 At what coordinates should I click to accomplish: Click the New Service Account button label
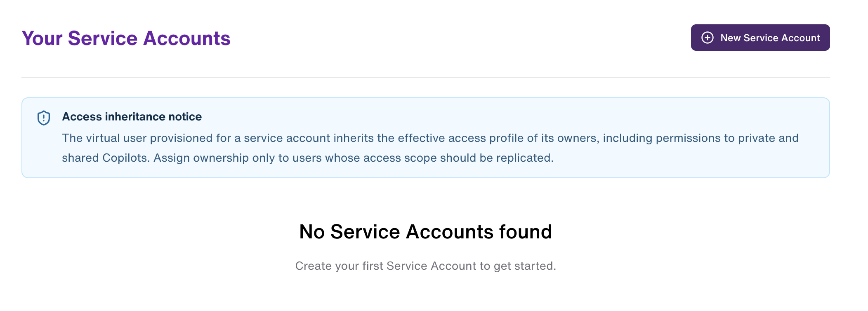click(770, 38)
